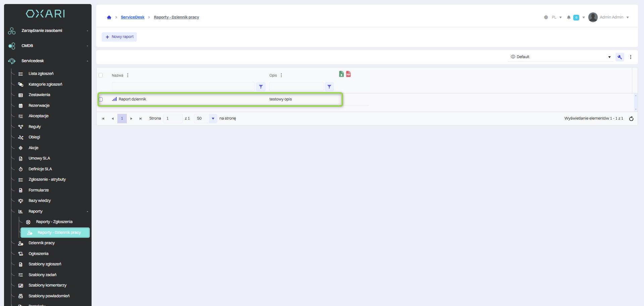This screenshot has height=306, width=644.
Task: Select Raporty - Zgłoszenia menu item
Action: tap(54, 222)
